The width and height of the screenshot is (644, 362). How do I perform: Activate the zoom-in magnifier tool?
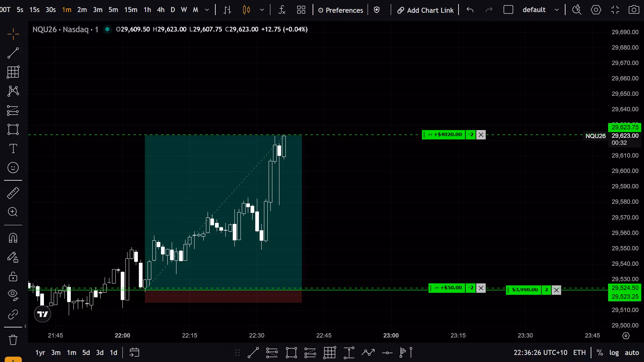[x=13, y=212]
